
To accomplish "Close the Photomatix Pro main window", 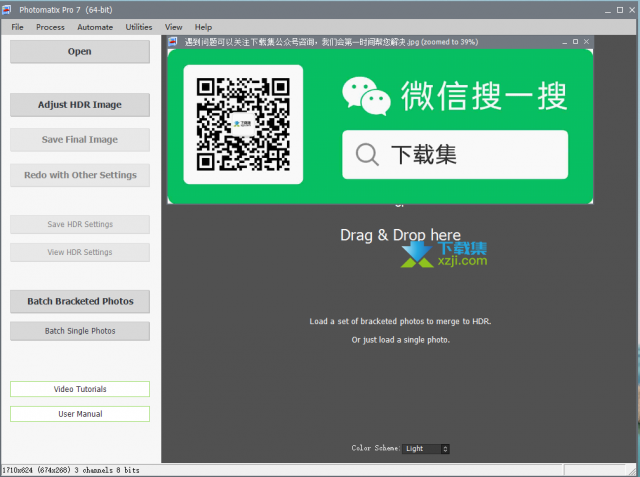I will 632,10.
